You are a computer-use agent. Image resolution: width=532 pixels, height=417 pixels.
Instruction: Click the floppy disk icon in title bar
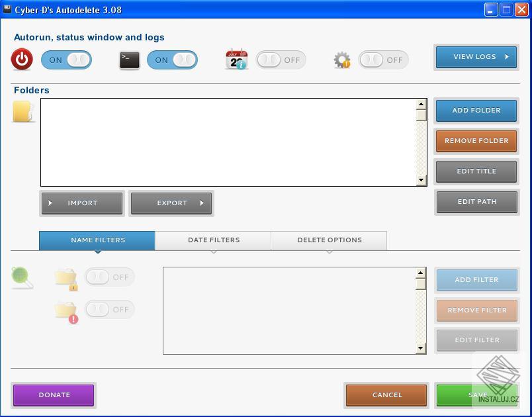[7, 9]
